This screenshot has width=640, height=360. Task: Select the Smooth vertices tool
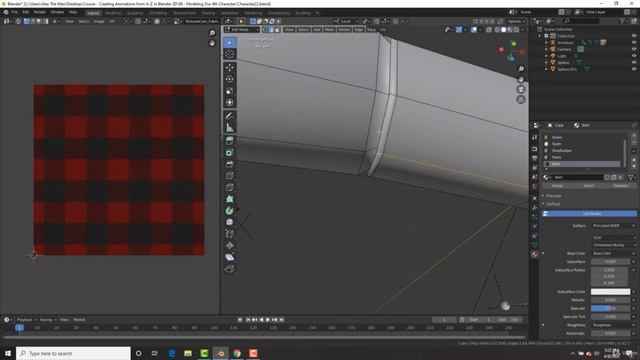tap(230, 222)
